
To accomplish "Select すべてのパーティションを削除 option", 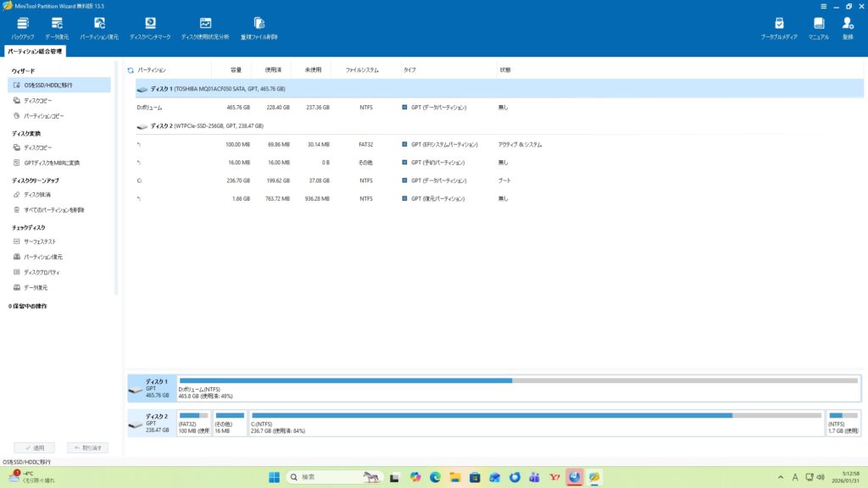I will click(x=53, y=209).
